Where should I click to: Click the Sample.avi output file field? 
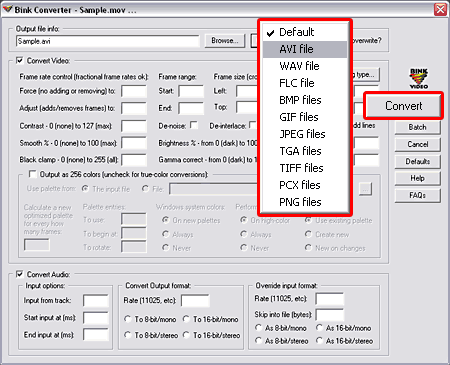pos(108,41)
